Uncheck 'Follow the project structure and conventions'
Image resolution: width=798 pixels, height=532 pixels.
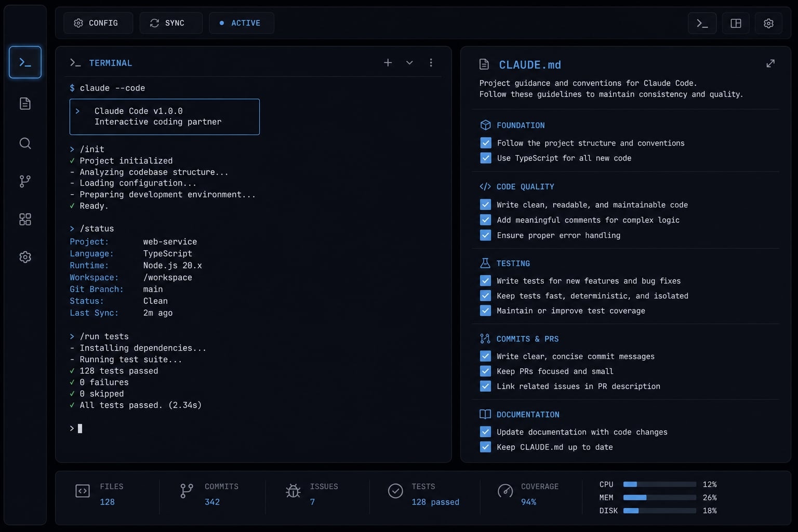pyautogui.click(x=486, y=143)
